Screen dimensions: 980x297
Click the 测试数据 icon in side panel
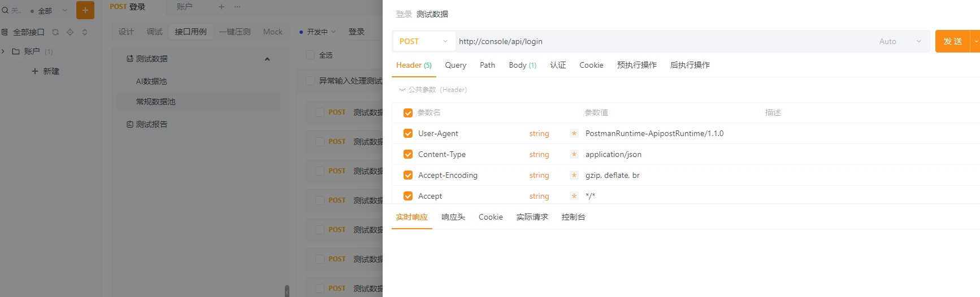pos(130,59)
